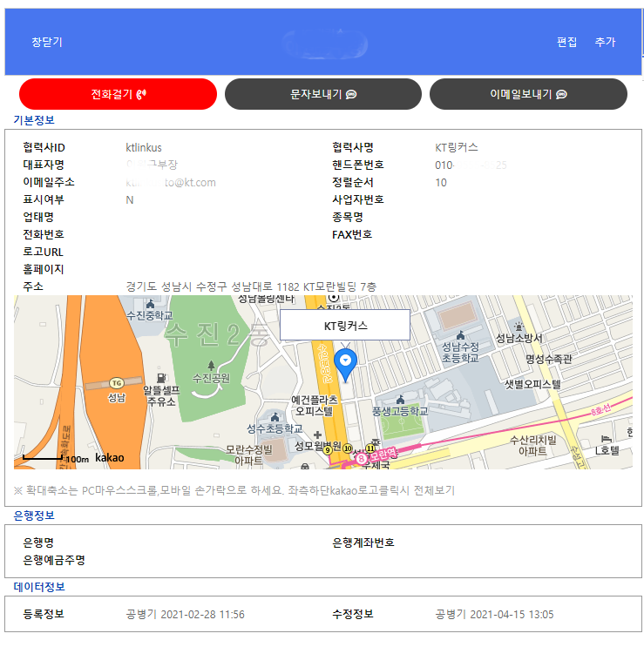Click the pink line 8 모란역 station marker
644x647 pixels.
(x=362, y=458)
